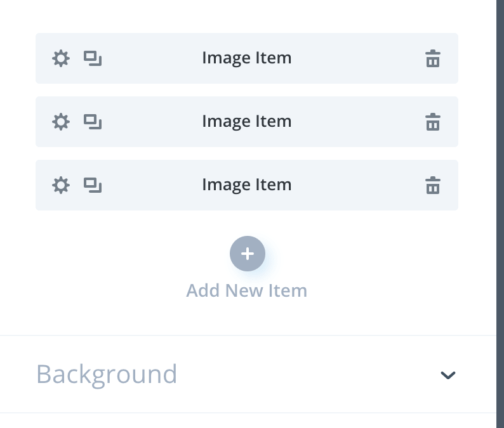Open settings gear of second Image Item

click(x=60, y=122)
